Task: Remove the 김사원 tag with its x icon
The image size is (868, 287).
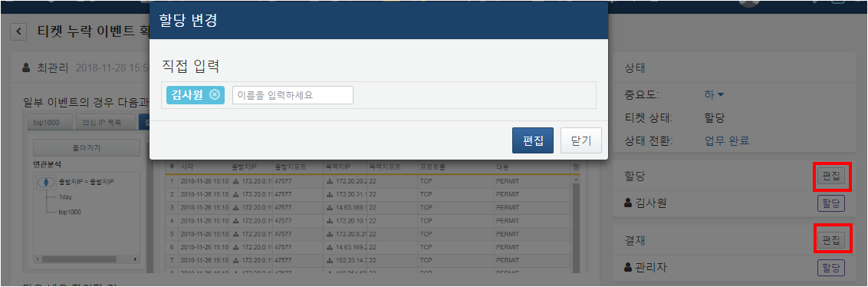Action: pyautogui.click(x=215, y=94)
